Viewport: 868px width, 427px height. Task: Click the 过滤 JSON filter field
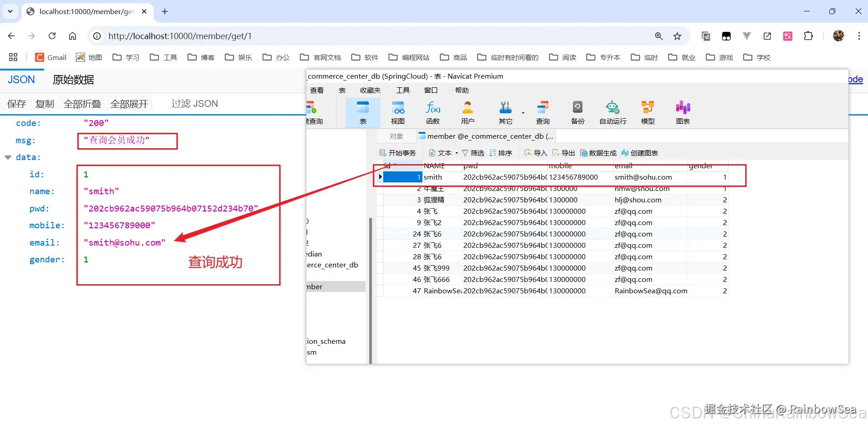195,104
